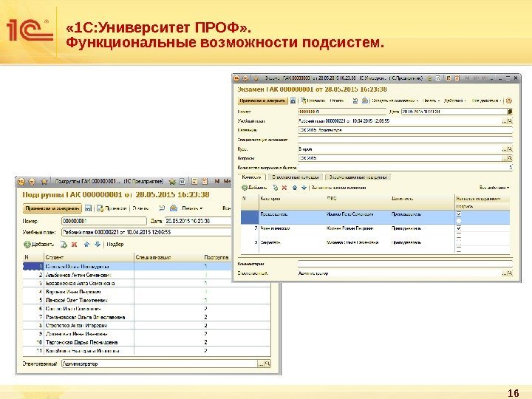Viewport: 532px width, 399px height.
Task: Toggle employee checkbox for Член комиссии row
Action: click(x=459, y=228)
